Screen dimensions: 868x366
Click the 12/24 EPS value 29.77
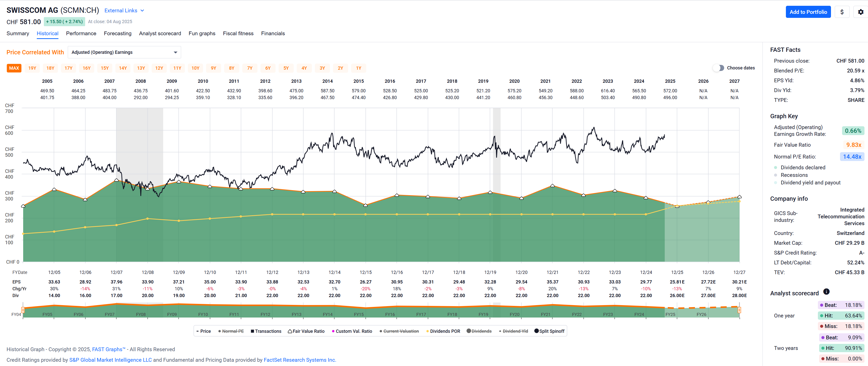point(646,282)
